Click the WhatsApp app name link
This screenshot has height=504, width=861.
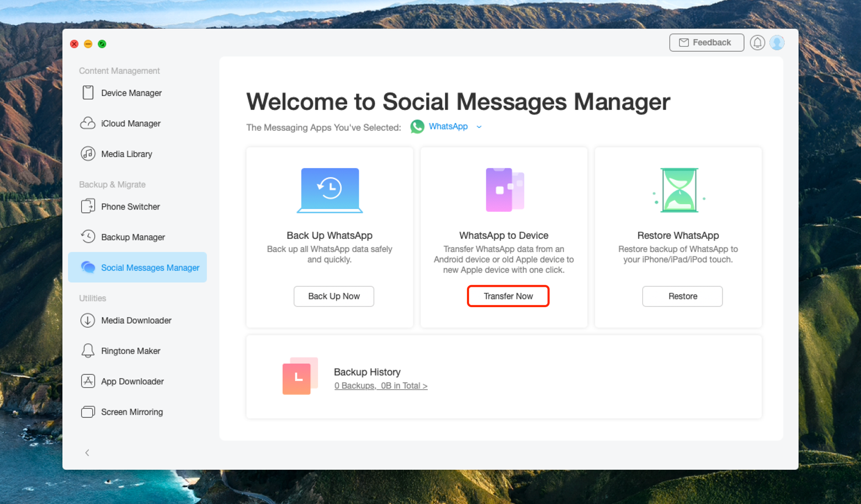point(448,126)
